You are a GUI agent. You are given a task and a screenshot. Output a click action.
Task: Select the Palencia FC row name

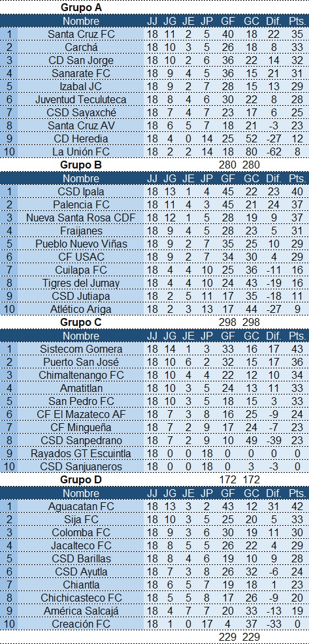click(x=81, y=204)
